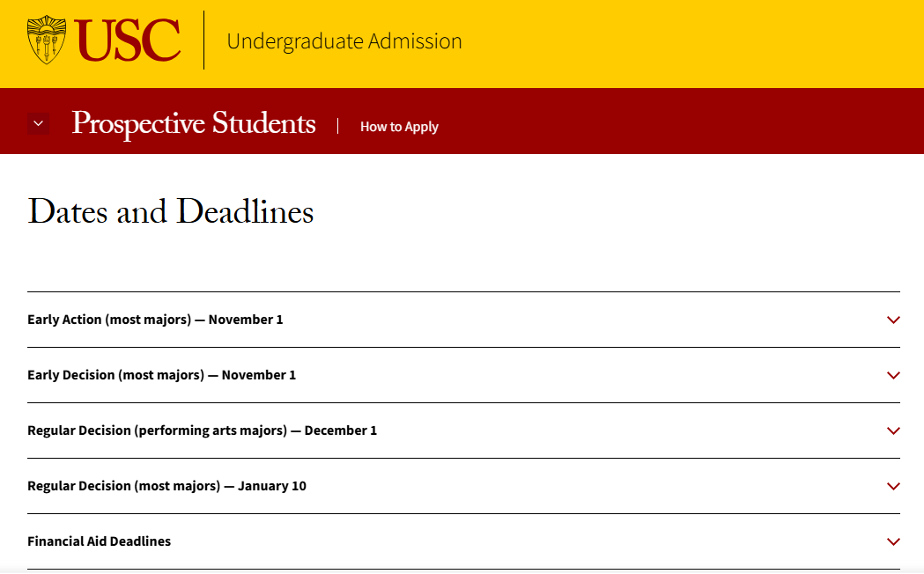The image size is (924, 574).
Task: Click the USC shield emblem
Action: coord(47,40)
